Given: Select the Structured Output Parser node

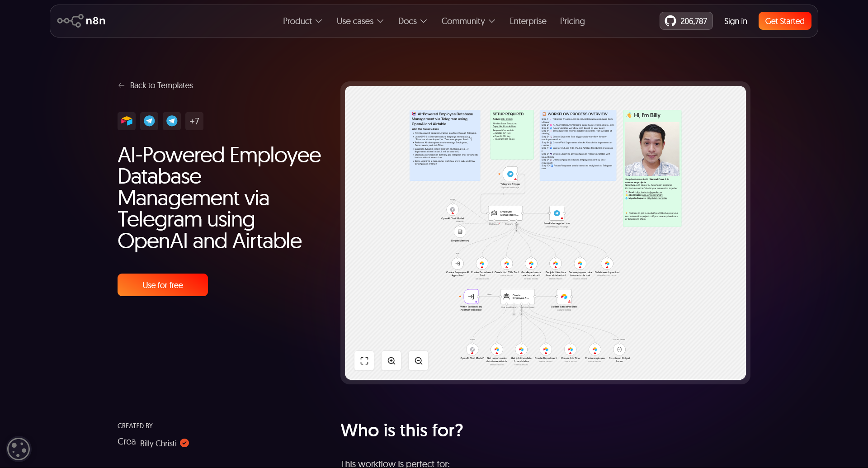Looking at the screenshot, I should point(619,350).
